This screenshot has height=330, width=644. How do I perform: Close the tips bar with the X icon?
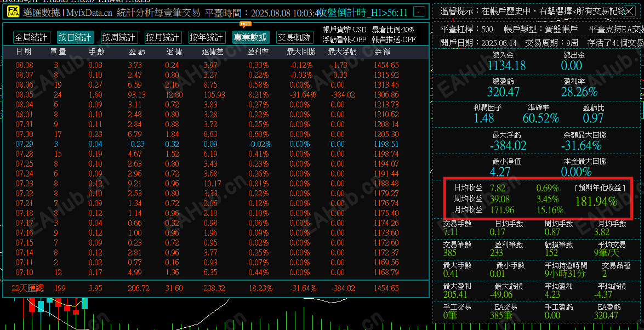point(629,11)
